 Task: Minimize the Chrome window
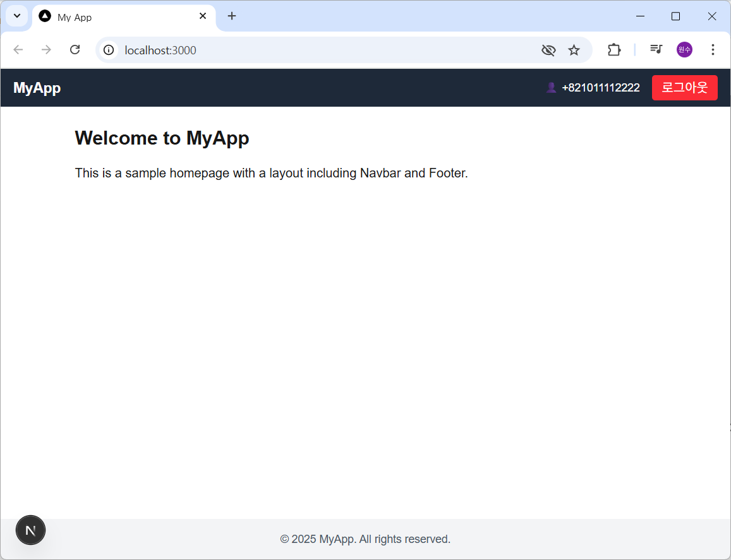[x=641, y=16]
